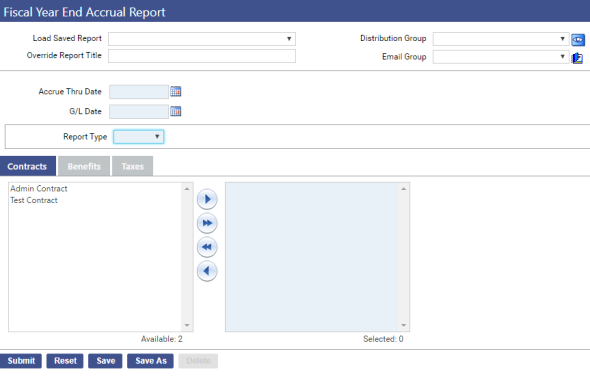Focus the G/L Date input field
The height and width of the screenshot is (378, 590).
(x=138, y=112)
